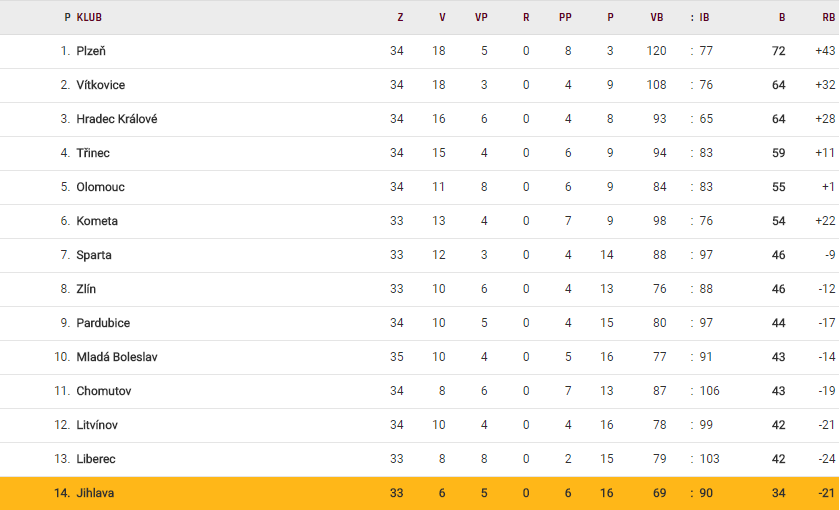
Task: Select Mladá Boleslav team entry
Action: [117, 357]
